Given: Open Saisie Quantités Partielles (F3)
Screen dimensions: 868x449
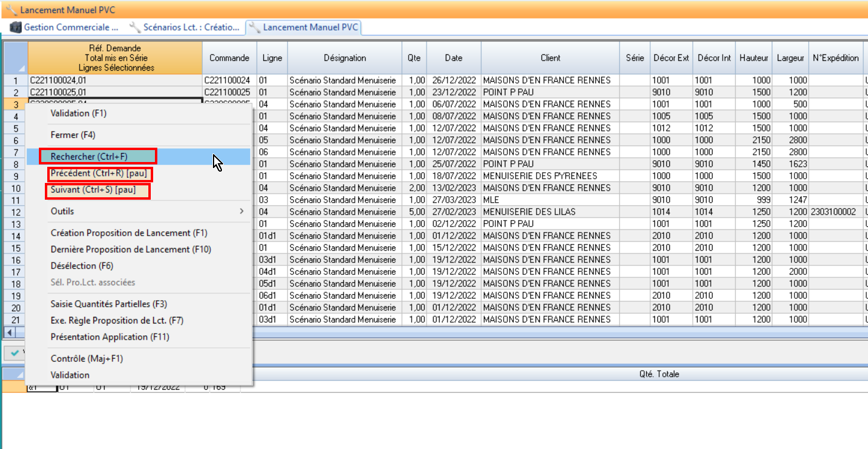Looking at the screenshot, I should pos(109,304).
